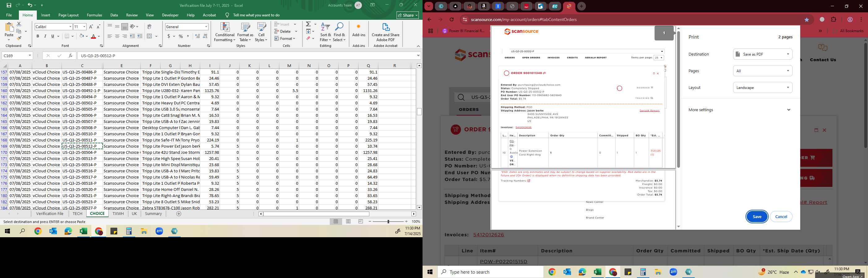The width and height of the screenshot is (868, 278).
Task: Toggle Middle Align in the Alignment group
Action: (117, 27)
